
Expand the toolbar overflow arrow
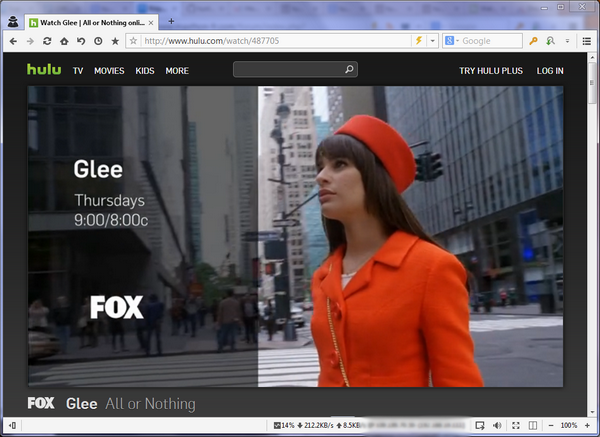tap(567, 41)
